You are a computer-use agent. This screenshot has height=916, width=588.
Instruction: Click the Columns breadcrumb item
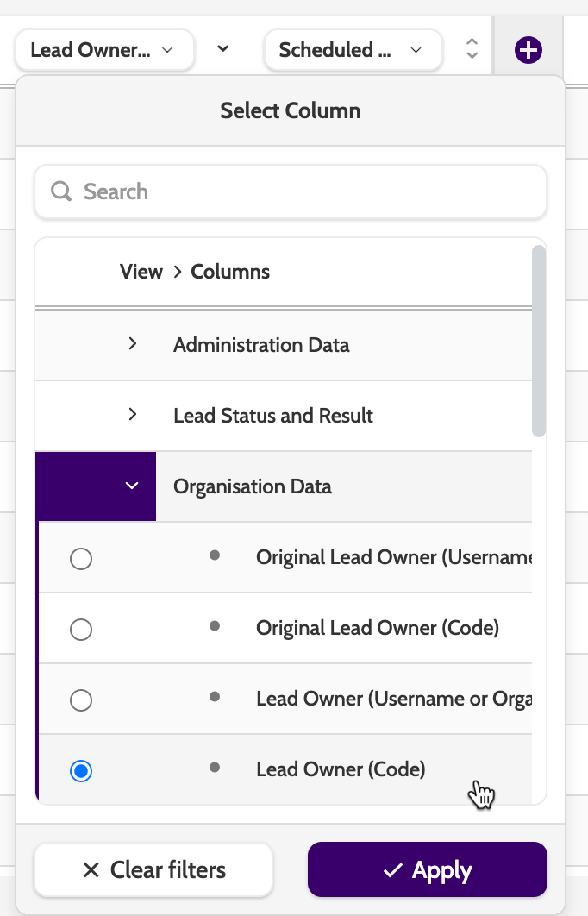230,272
